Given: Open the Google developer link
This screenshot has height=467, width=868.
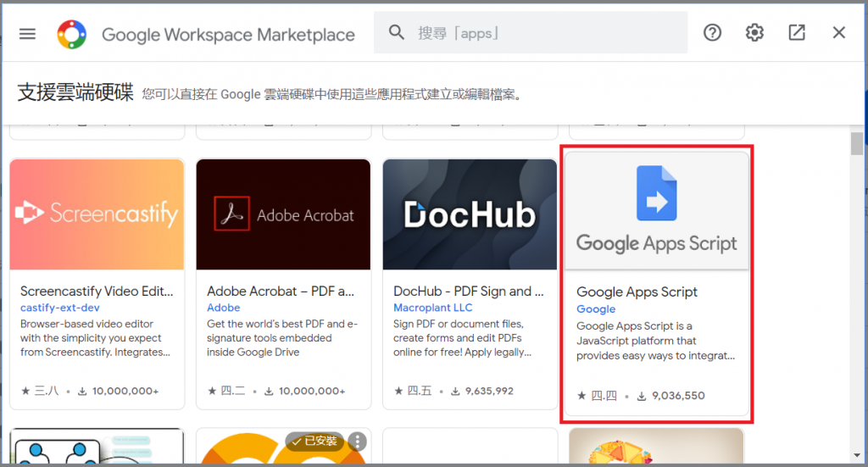Looking at the screenshot, I should click(596, 309).
